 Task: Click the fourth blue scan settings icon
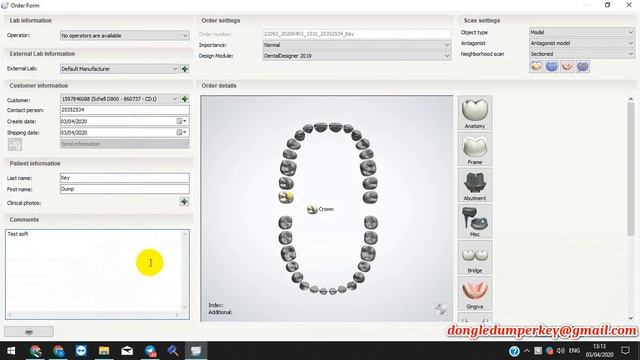(582, 66)
